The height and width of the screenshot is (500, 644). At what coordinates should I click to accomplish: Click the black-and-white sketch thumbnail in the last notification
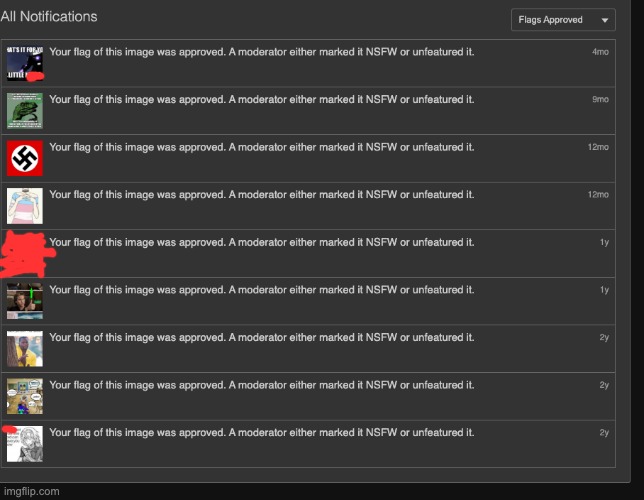(24, 443)
